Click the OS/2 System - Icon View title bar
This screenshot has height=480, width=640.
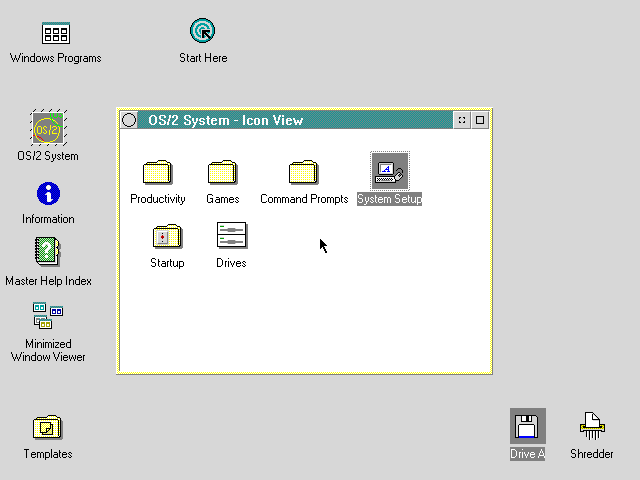pos(296,120)
